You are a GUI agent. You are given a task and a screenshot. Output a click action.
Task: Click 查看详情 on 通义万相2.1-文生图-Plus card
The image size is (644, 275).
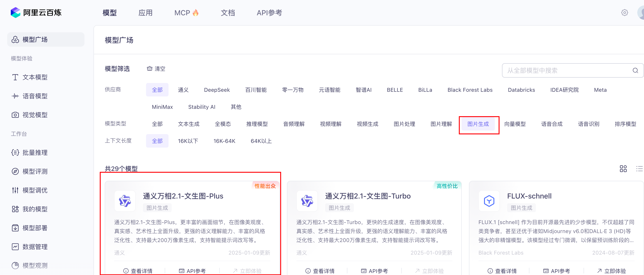[138, 271]
